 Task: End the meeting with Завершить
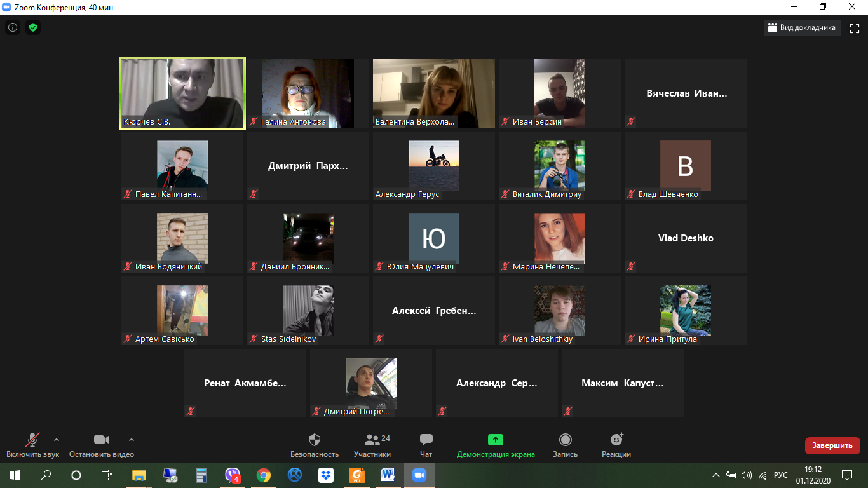[x=832, y=445]
